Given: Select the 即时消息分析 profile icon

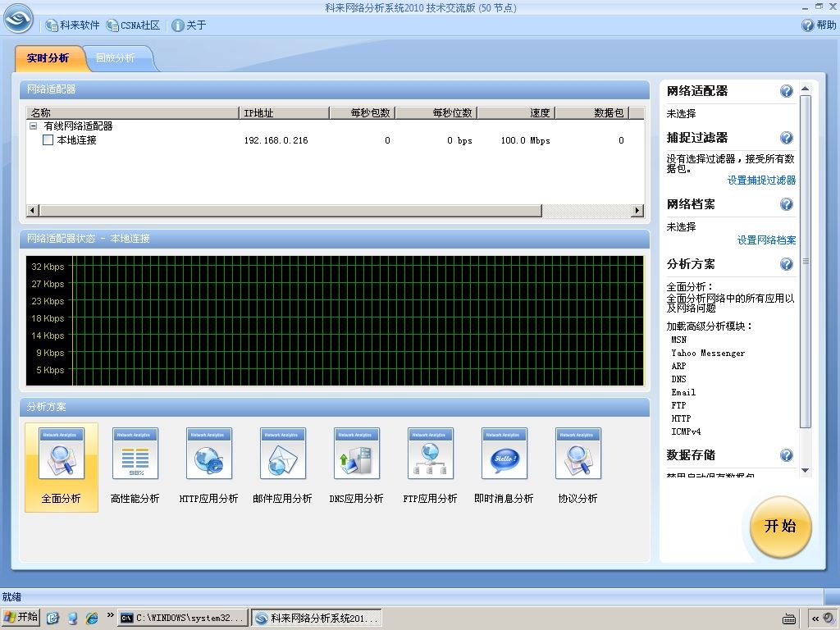Looking at the screenshot, I should (x=504, y=467).
